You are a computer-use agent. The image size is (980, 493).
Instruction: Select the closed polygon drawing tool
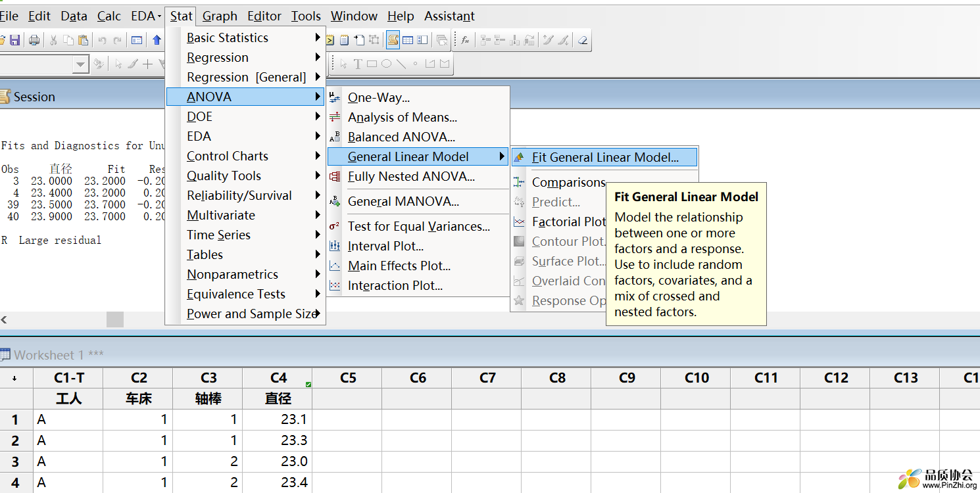click(x=445, y=64)
